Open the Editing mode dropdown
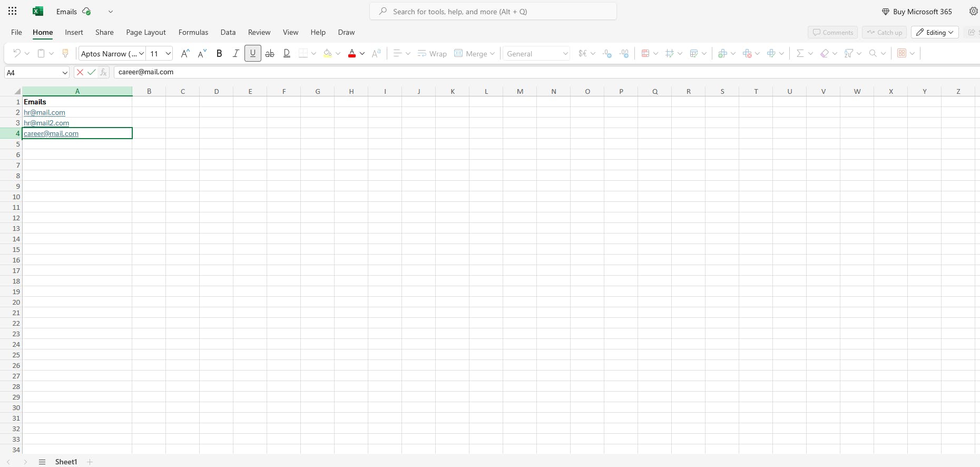Viewport: 980px width, 467px height. (935, 32)
